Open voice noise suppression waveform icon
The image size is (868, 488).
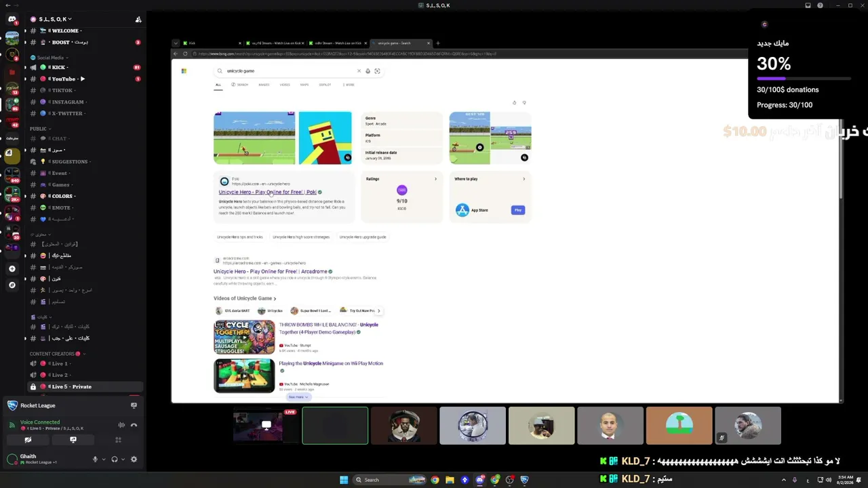tap(121, 425)
